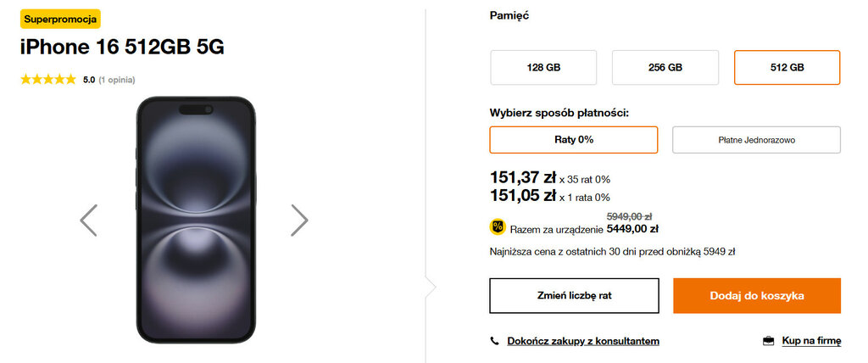
Task: Click the iPhone 16 512GB 5G title
Action: [122, 47]
